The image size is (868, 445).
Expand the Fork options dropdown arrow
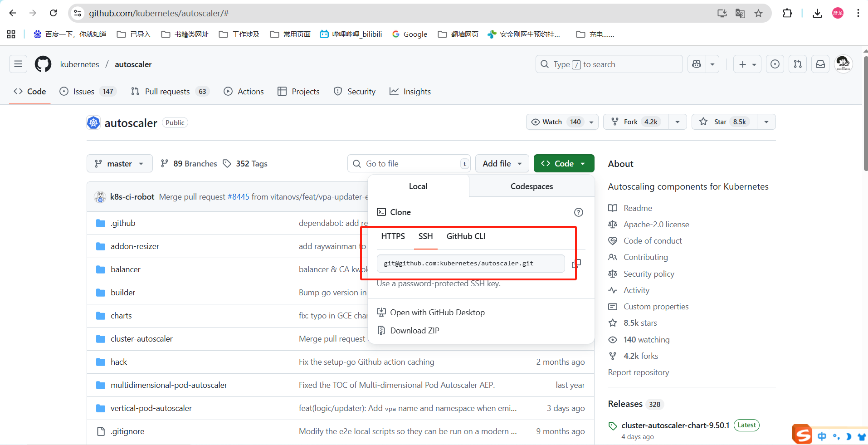[x=678, y=122]
